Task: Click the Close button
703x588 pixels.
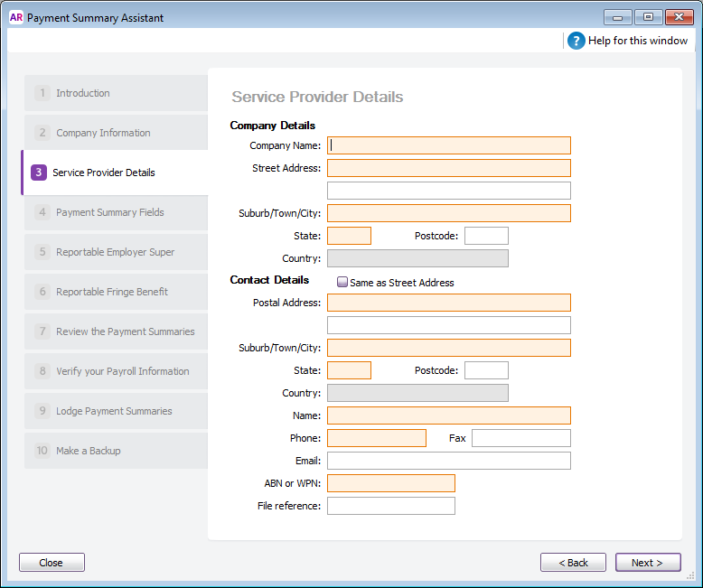Action: click(x=52, y=563)
